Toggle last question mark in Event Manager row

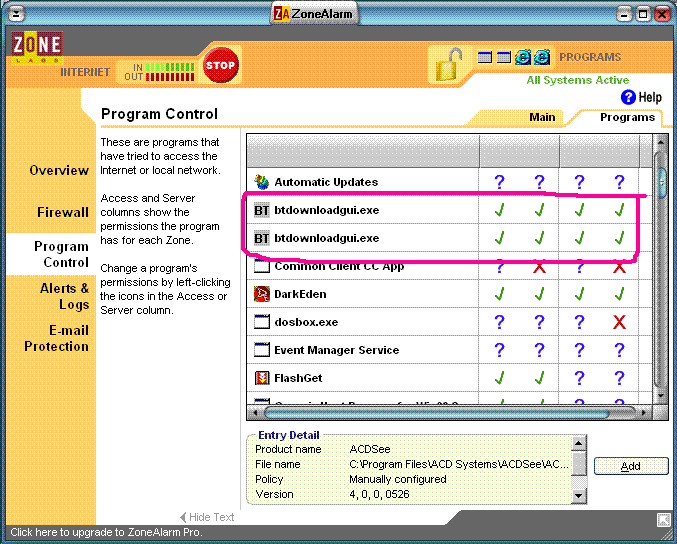point(619,350)
